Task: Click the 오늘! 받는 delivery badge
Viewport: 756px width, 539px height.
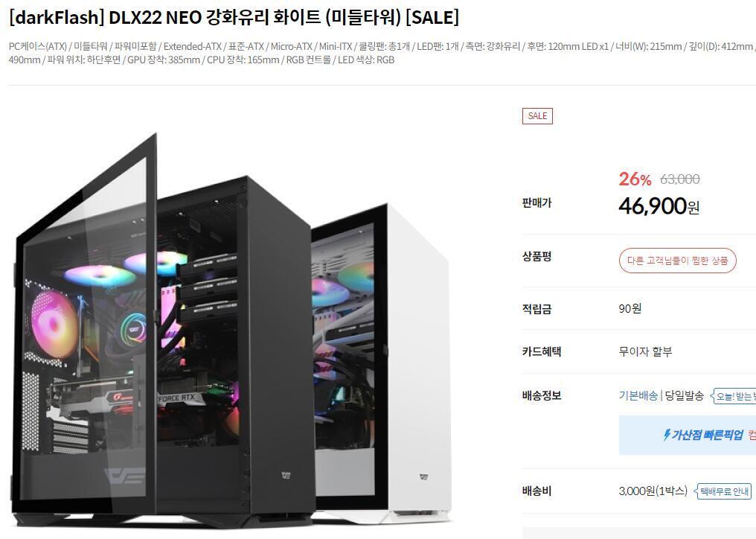Action: (x=734, y=396)
